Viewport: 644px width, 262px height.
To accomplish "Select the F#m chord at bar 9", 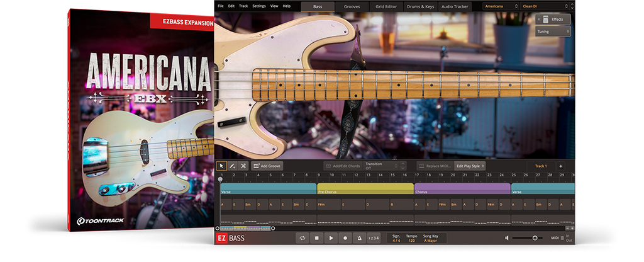I will (329, 205).
